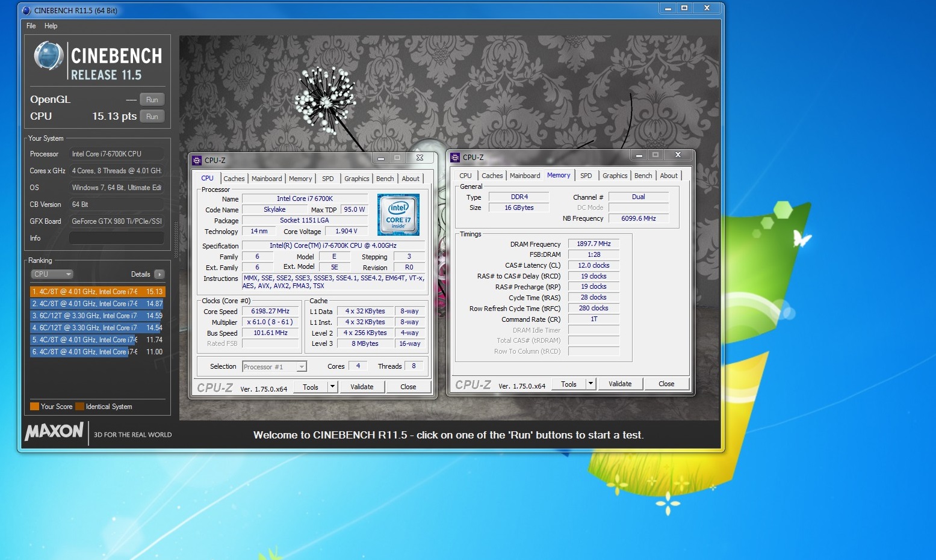Click Tools button in right CPU-Z window
This screenshot has height=560, width=936.
(x=569, y=384)
